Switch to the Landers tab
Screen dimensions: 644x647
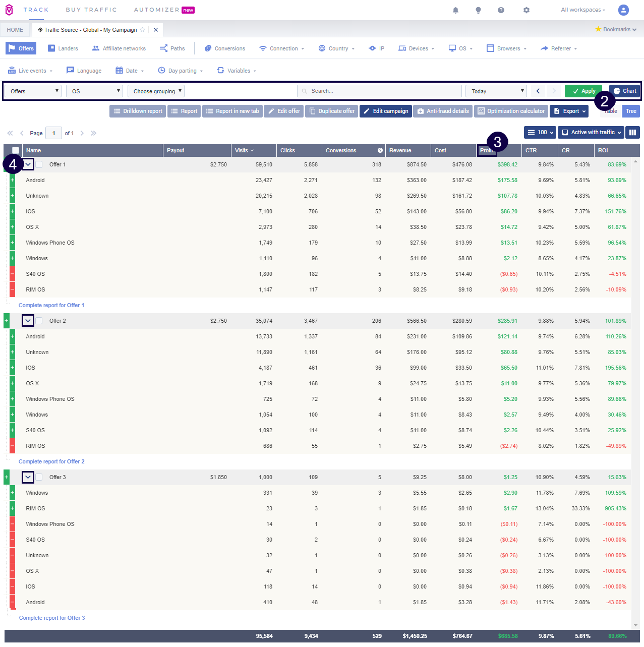coord(63,48)
